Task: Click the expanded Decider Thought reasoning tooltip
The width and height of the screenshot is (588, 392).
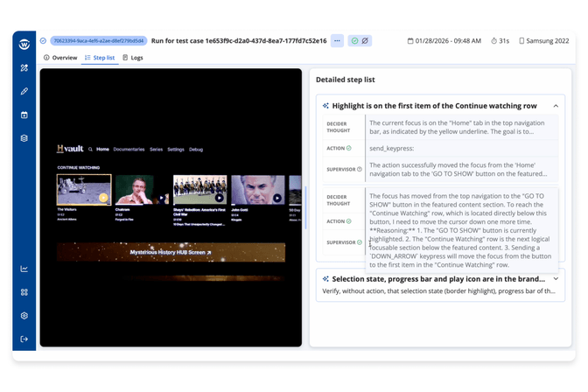Action: pos(461,230)
